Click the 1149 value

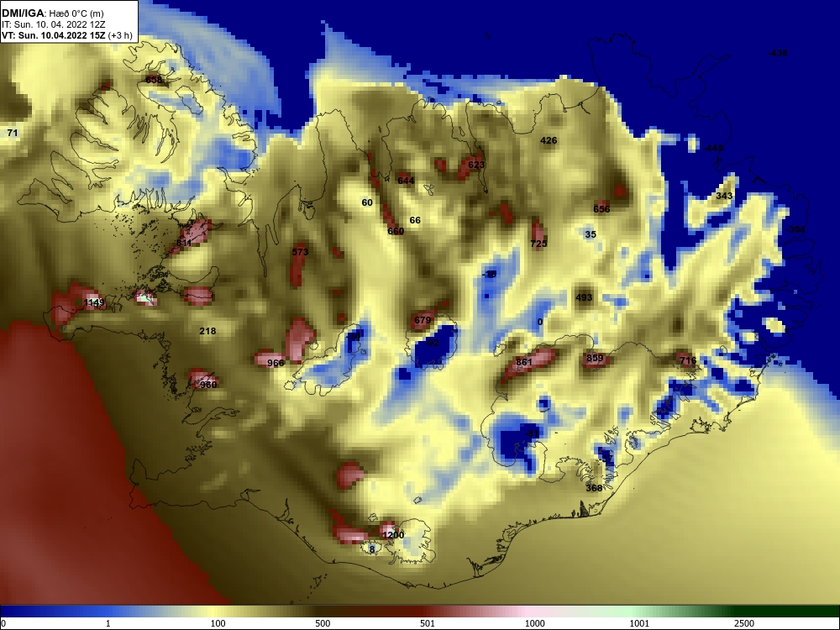point(94,302)
